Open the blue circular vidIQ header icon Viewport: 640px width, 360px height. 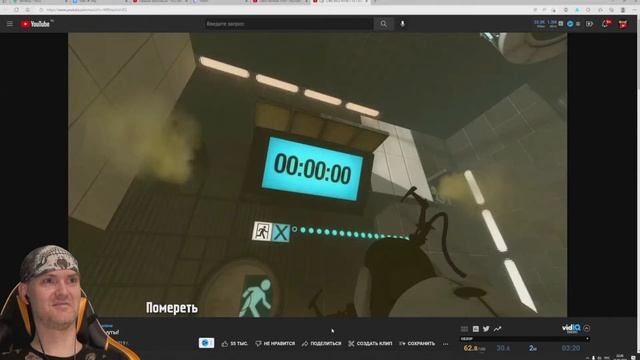coord(570,24)
